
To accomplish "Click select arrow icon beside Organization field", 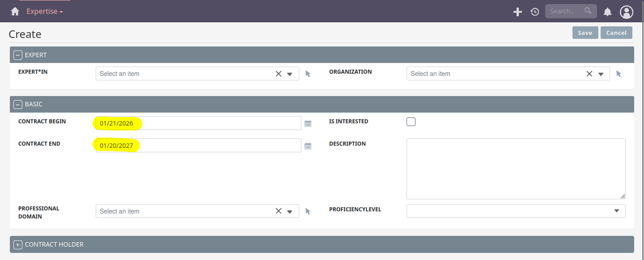I will [619, 74].
